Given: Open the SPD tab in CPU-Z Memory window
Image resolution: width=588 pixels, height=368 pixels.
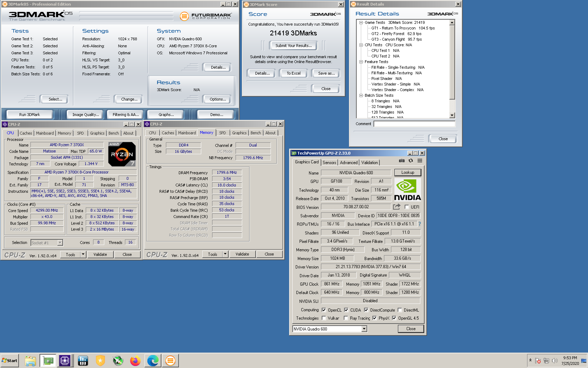Looking at the screenshot, I should (x=223, y=133).
